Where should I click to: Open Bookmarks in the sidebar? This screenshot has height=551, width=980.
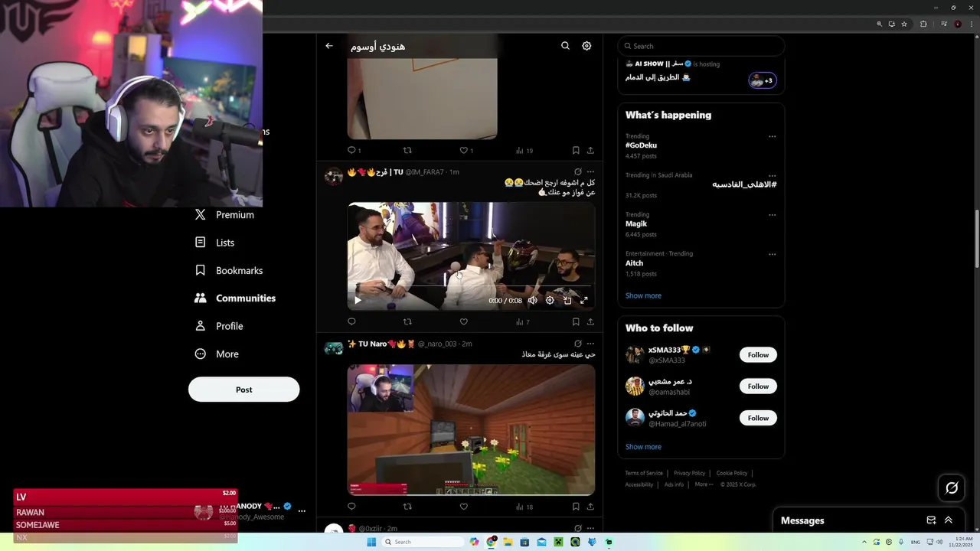point(228,270)
